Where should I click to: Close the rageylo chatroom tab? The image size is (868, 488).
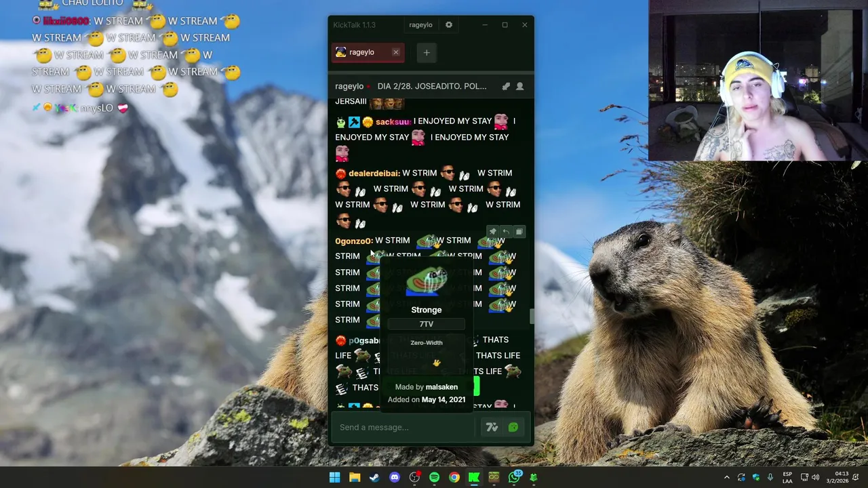396,52
